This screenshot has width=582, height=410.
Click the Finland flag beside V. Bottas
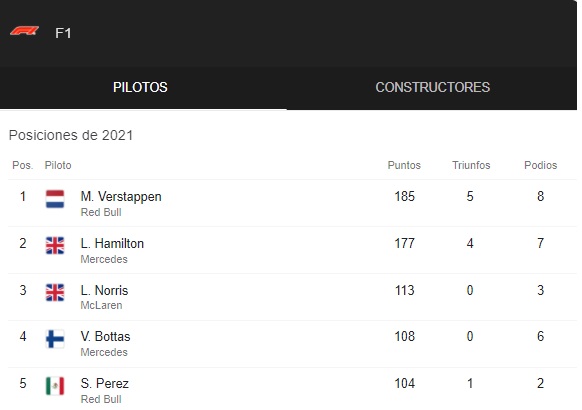55,339
